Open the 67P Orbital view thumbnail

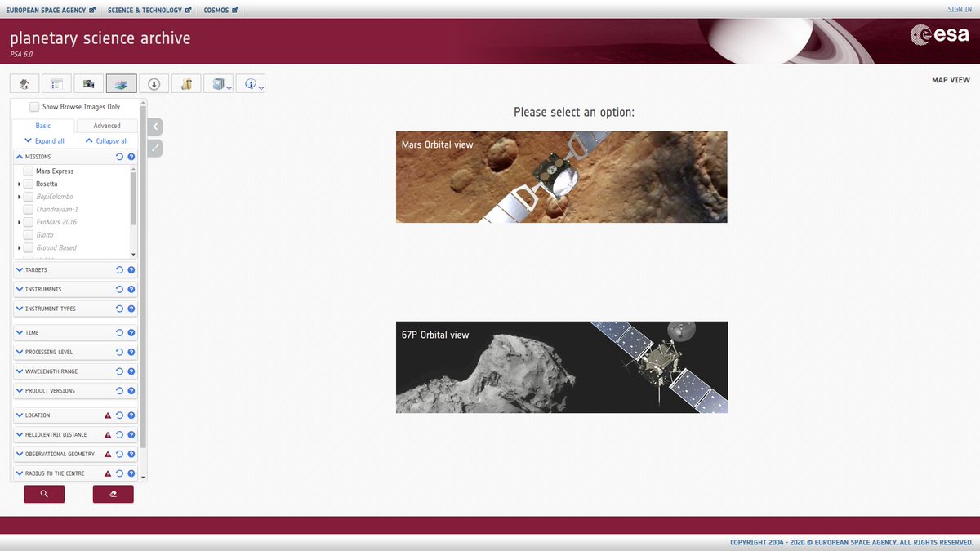(561, 367)
